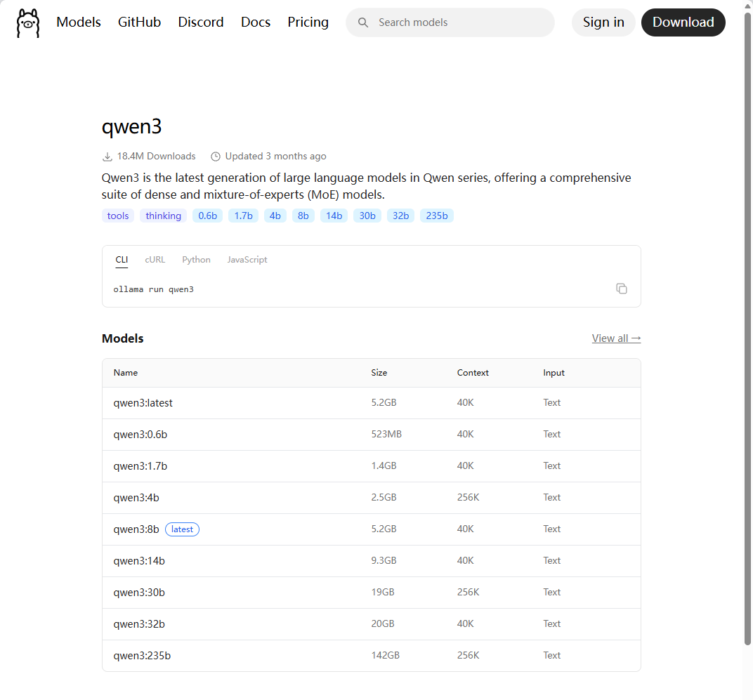Image resolution: width=753 pixels, height=700 pixels.
Task: Focus the Search models field
Action: coord(450,22)
